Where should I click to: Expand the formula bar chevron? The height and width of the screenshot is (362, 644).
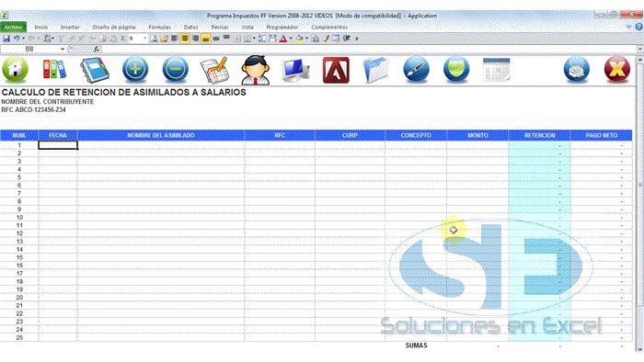[x=640, y=50]
